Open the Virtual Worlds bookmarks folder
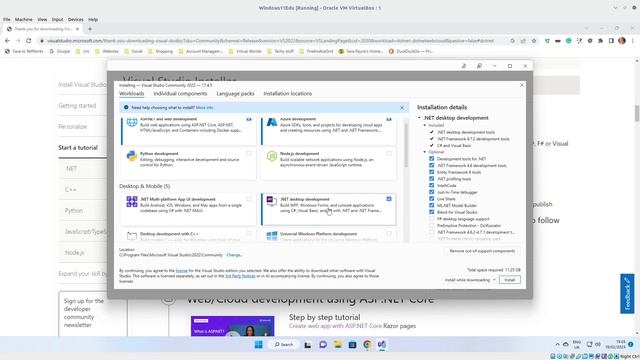 pos(245,51)
